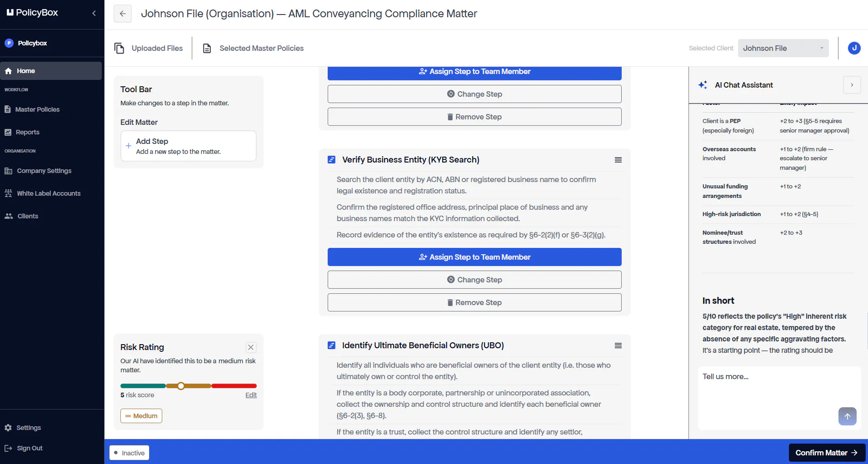This screenshot has width=868, height=464.
Task: Open the Selected Master Policies tab
Action: (x=253, y=48)
